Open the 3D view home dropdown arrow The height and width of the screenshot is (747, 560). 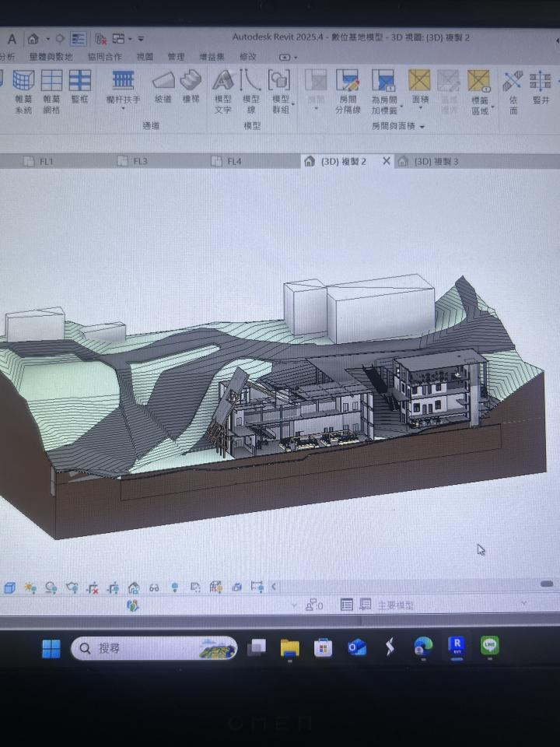coord(47,39)
